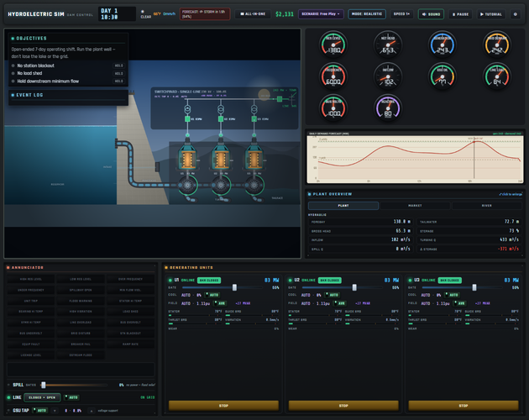Click the unit 3 turbine runner
Screen dimensions: 529x420
(254, 185)
